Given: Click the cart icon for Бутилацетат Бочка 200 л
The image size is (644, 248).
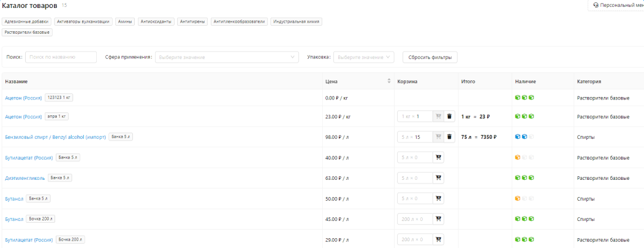Looking at the screenshot, I should point(438,239).
